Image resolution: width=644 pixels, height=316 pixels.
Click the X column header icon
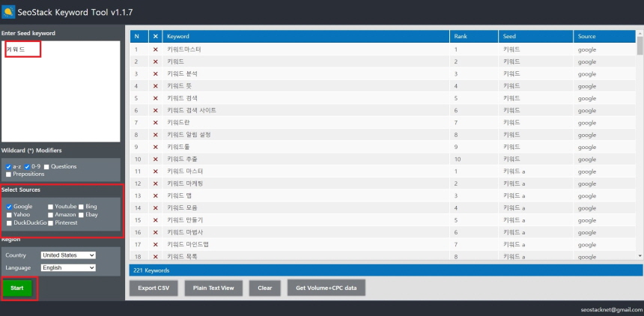[x=155, y=37]
